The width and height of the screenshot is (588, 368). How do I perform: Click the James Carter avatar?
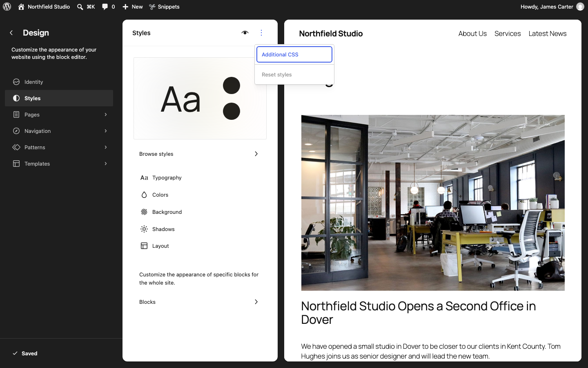point(580,7)
